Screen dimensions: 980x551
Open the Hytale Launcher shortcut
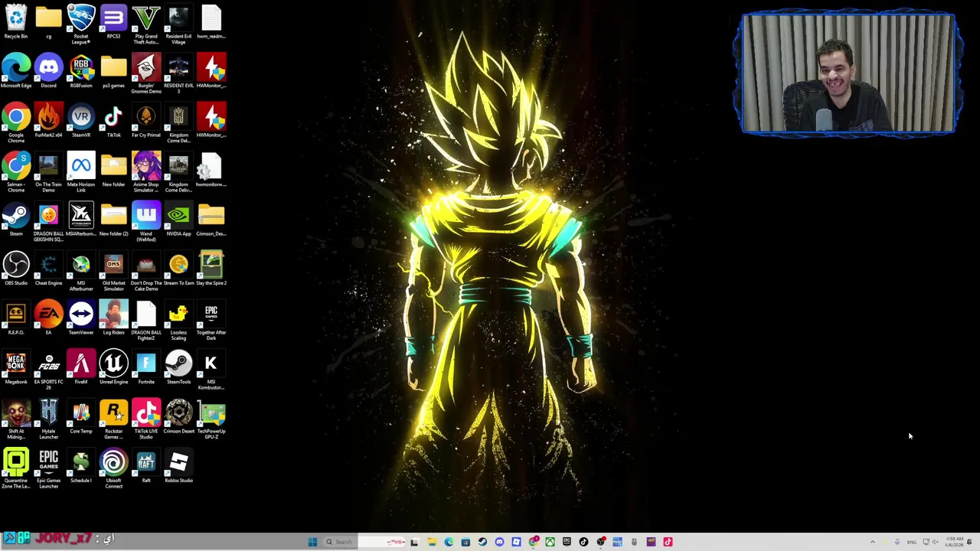point(48,419)
